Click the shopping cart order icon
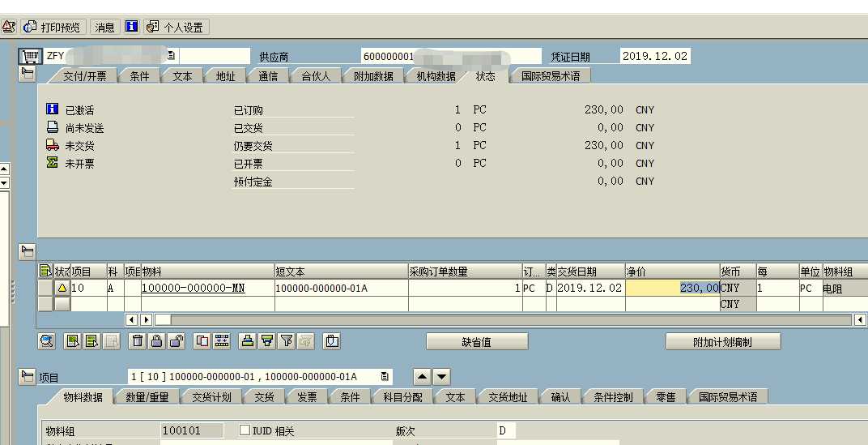Image resolution: width=868 pixels, height=445 pixels. pos(31,56)
